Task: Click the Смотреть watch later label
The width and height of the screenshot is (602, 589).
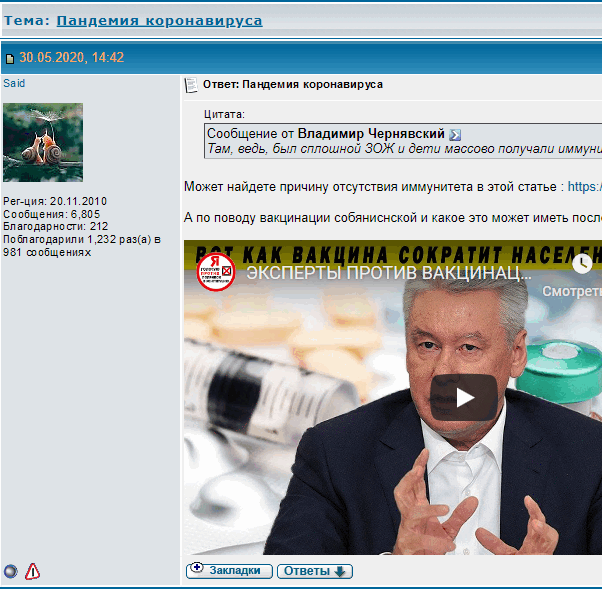Action: (x=572, y=291)
